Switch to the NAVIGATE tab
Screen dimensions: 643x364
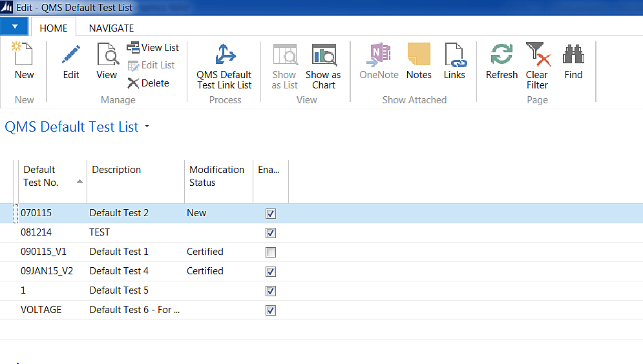[x=111, y=28]
